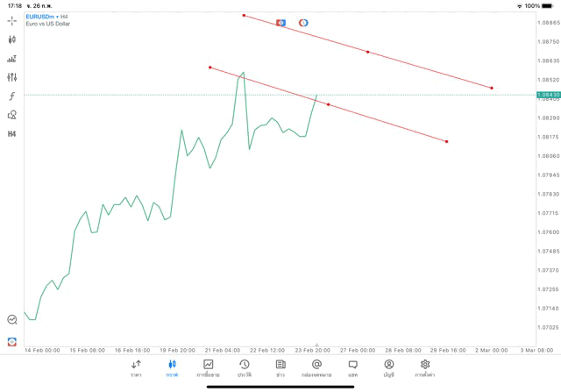The height and width of the screenshot is (392, 561).
Task: Open the Chat (แชท) tab
Action: tap(352, 368)
